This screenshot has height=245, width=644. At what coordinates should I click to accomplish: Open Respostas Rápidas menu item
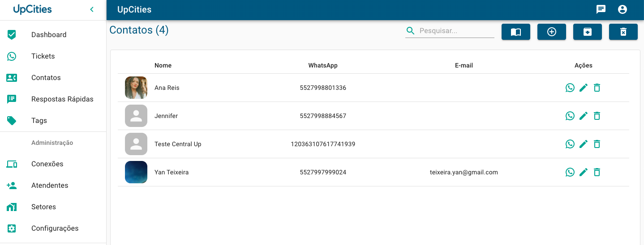[53, 99]
